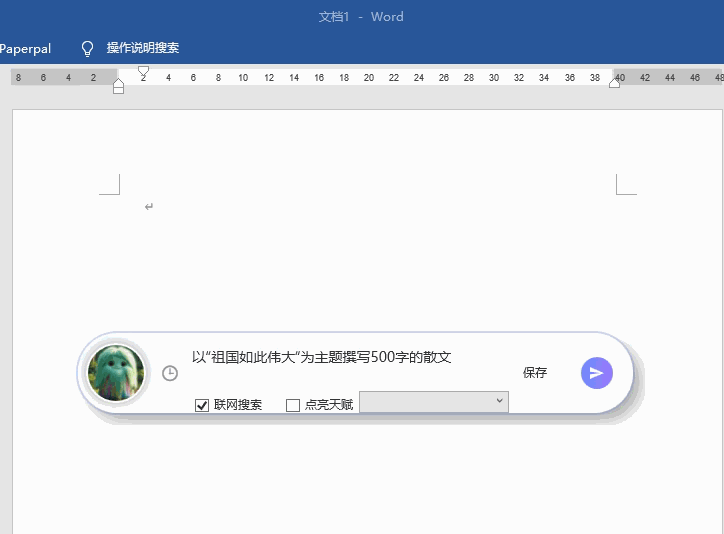724x534 pixels.
Task: Open the Paperpal ribbon tab
Action: (x=25, y=48)
